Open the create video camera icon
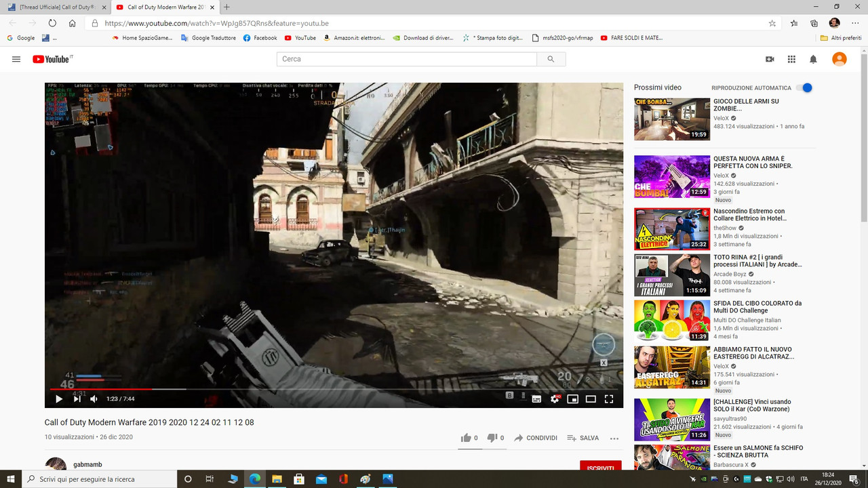This screenshot has width=868, height=488. point(770,59)
